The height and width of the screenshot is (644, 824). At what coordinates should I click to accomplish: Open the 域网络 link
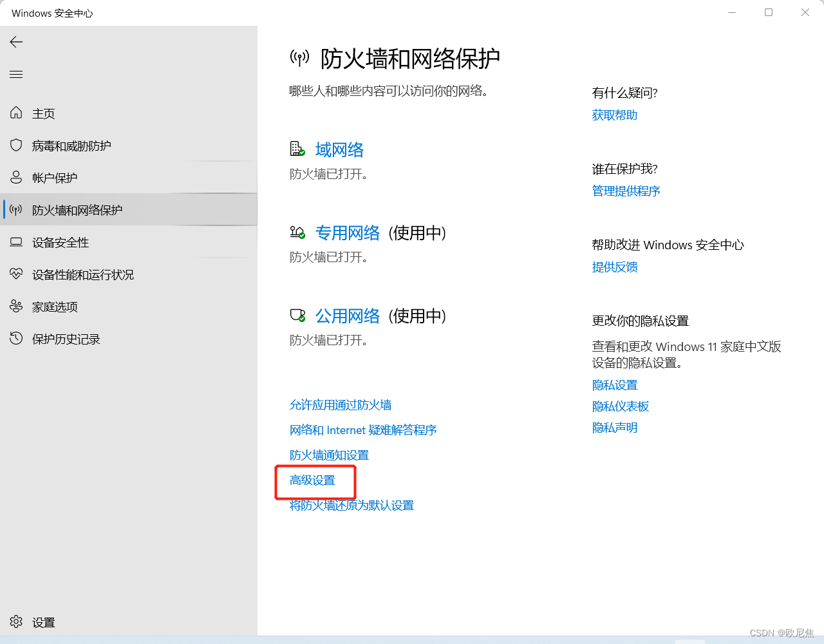click(339, 150)
